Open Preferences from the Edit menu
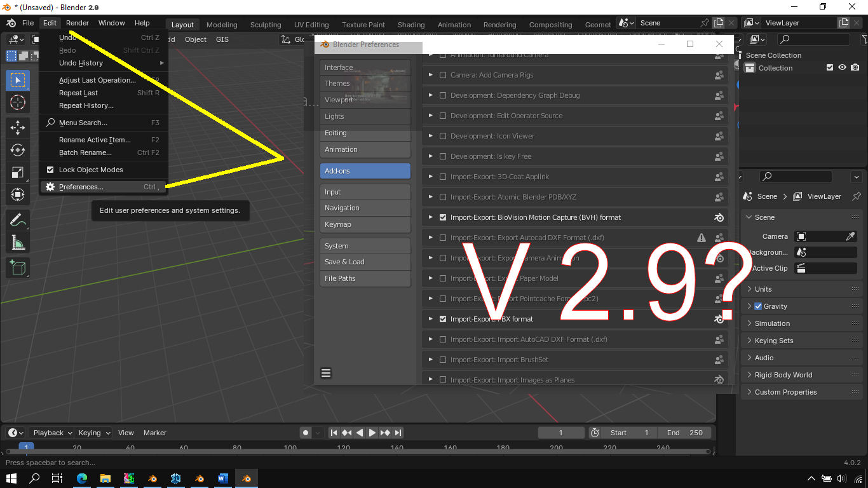Viewport: 868px width, 488px height. coord(104,187)
